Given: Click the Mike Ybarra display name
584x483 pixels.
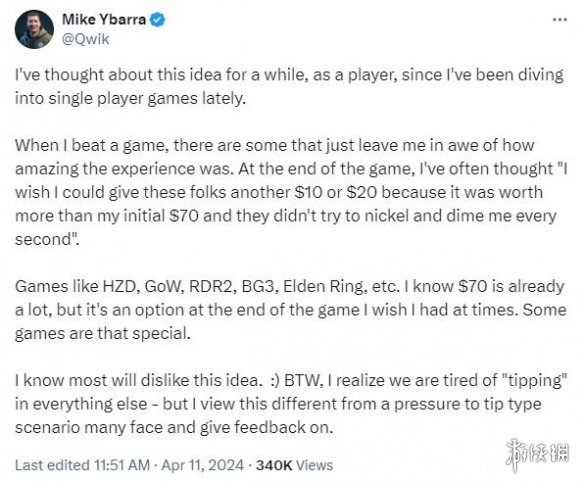Looking at the screenshot, I should tap(104, 19).
